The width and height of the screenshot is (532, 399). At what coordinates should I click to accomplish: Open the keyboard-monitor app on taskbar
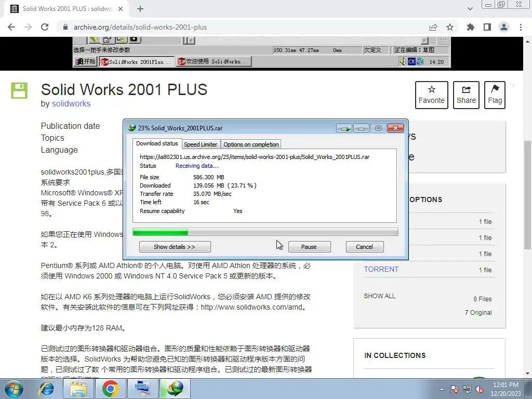[x=143, y=389]
